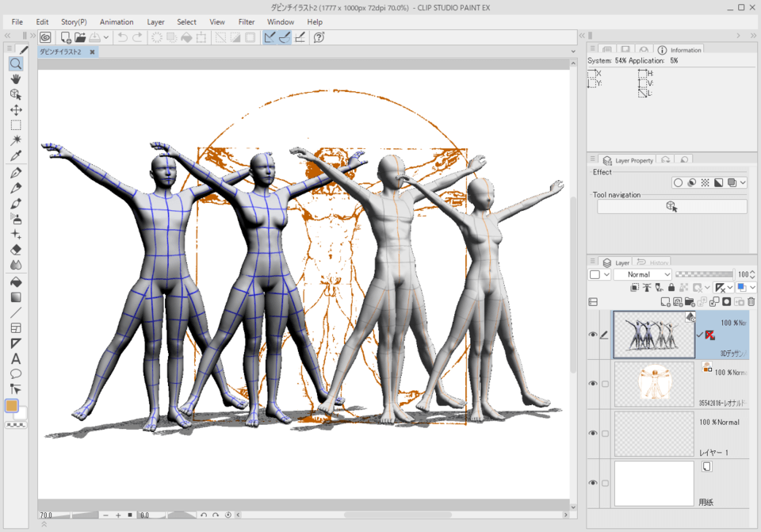Open the File menu

click(x=17, y=22)
